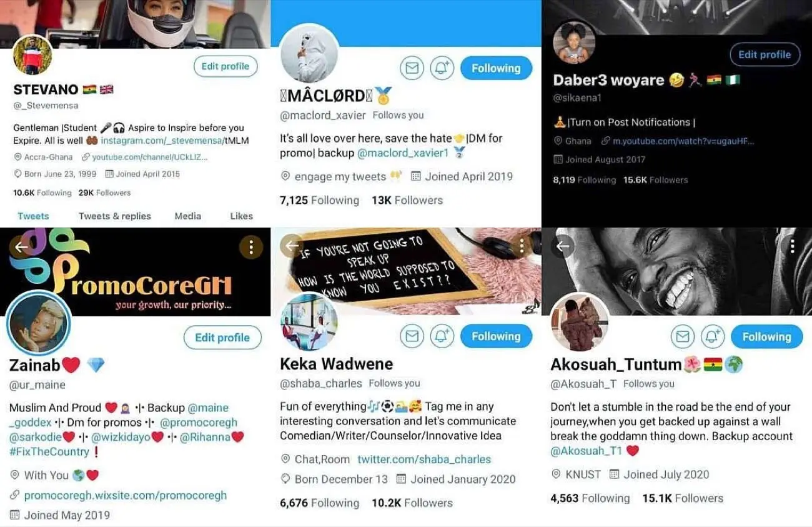812x527 pixels.
Task: Tap the notification bell on Akosuah_Tuntum profile
Action: pos(713,337)
